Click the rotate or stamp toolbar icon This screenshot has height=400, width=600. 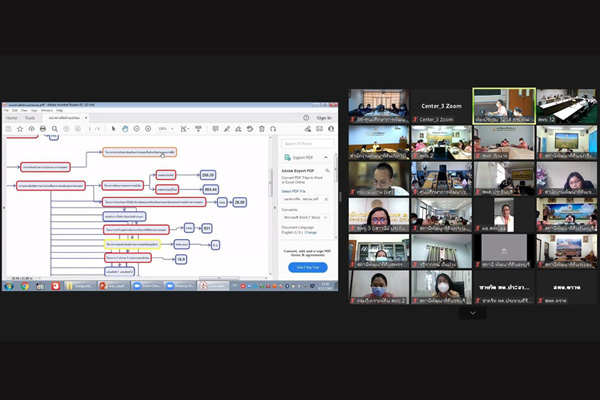coord(250,129)
